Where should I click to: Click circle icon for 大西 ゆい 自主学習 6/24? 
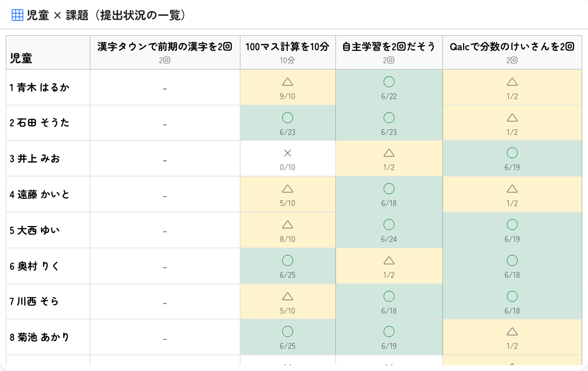389,224
